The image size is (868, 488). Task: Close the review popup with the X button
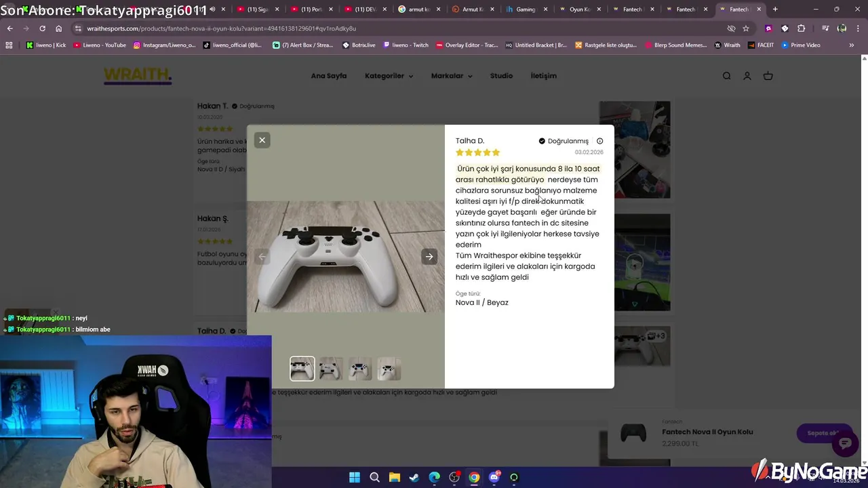[x=262, y=140]
